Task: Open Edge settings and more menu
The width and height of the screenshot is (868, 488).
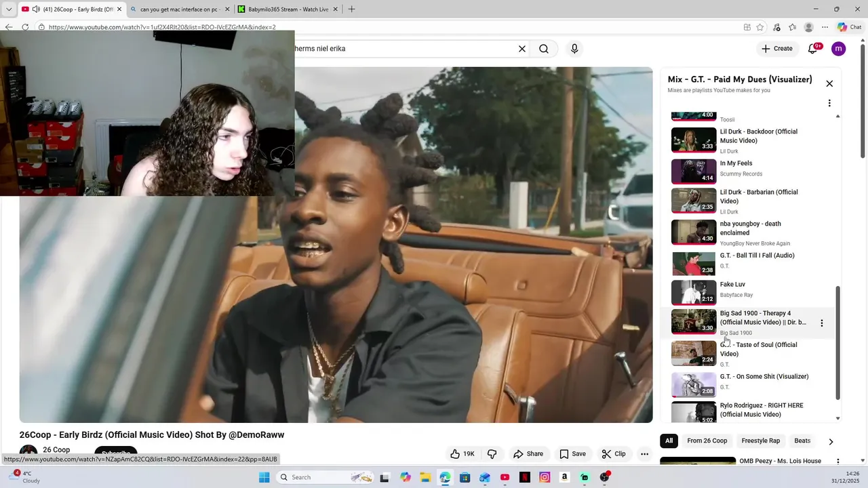Action: (x=825, y=27)
